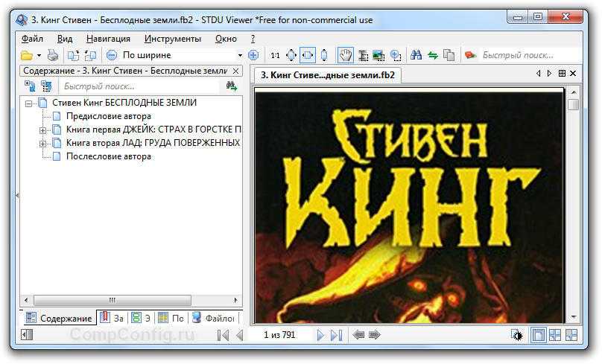Focus contents panel quick search field

tap(141, 86)
